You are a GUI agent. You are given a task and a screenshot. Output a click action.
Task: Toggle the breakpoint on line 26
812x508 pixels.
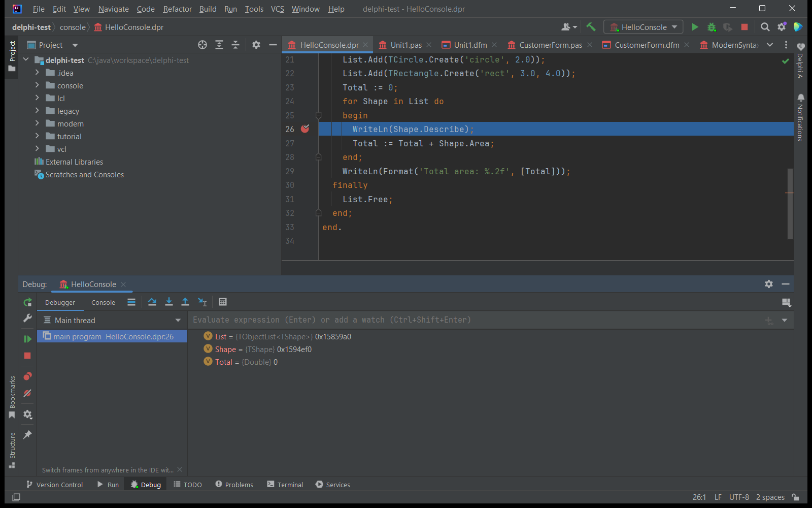(x=305, y=129)
